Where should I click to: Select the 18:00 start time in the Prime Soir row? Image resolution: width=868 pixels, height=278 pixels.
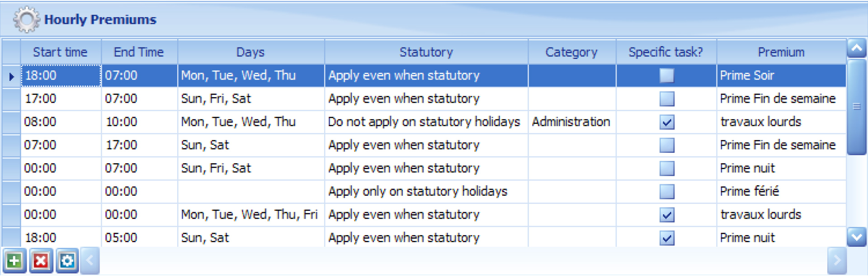click(x=61, y=75)
